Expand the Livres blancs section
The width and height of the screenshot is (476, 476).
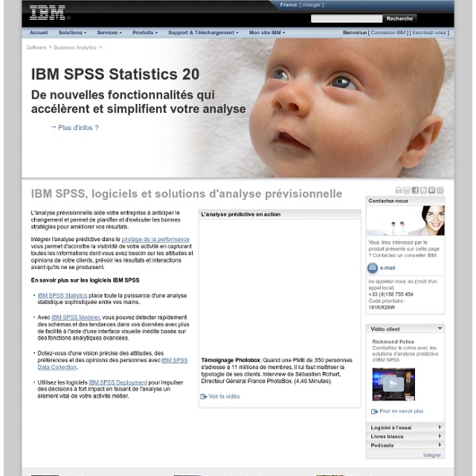405,436
